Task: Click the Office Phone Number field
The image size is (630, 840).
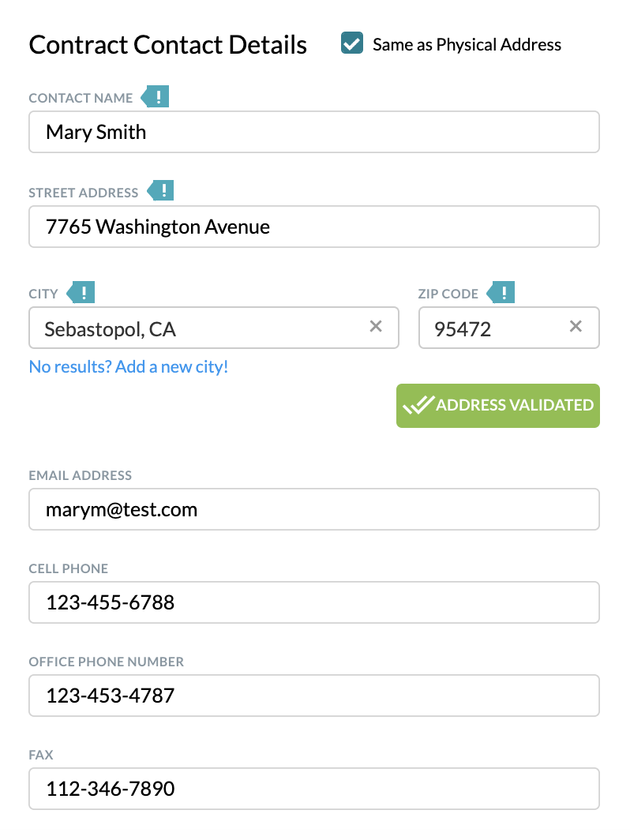Action: click(x=314, y=696)
